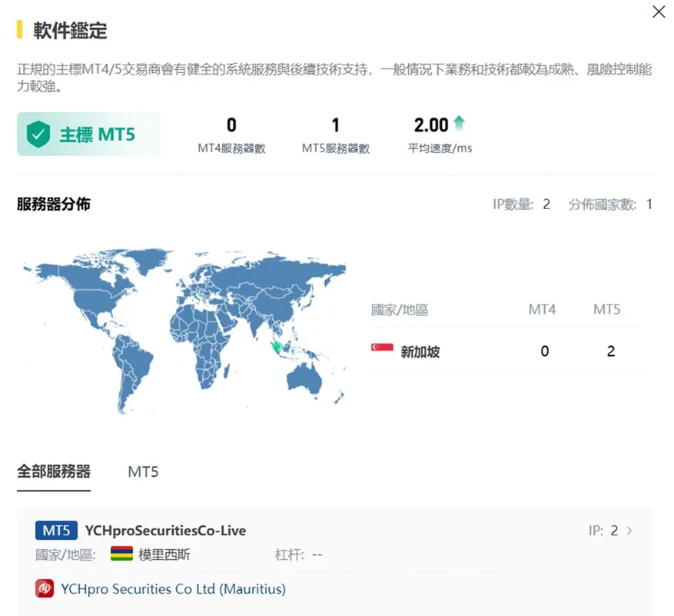The height and width of the screenshot is (616, 674).
Task: Click the 新加坡 row MT5 value 2
Action: tap(611, 351)
